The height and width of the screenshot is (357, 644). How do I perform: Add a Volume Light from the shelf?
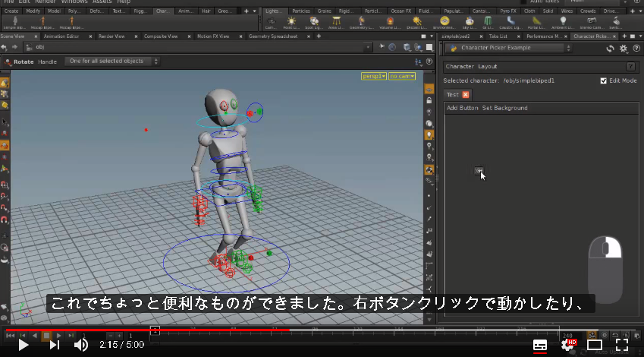pyautogui.click(x=389, y=23)
